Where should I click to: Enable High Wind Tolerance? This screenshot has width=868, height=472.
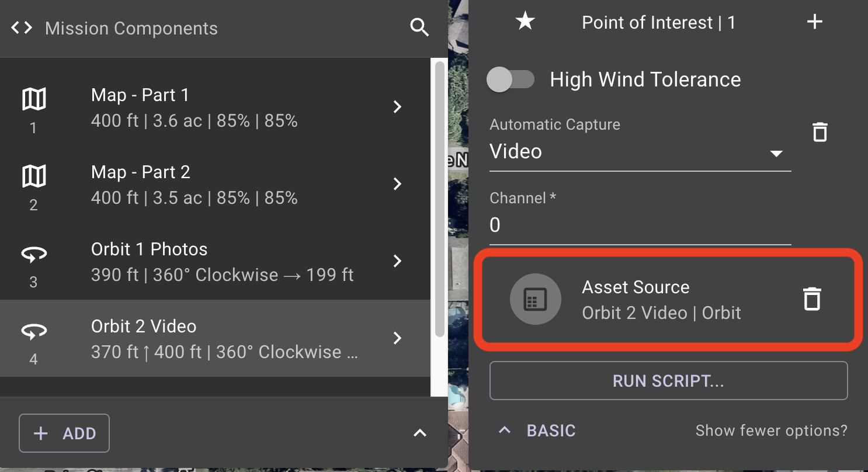pyautogui.click(x=511, y=79)
